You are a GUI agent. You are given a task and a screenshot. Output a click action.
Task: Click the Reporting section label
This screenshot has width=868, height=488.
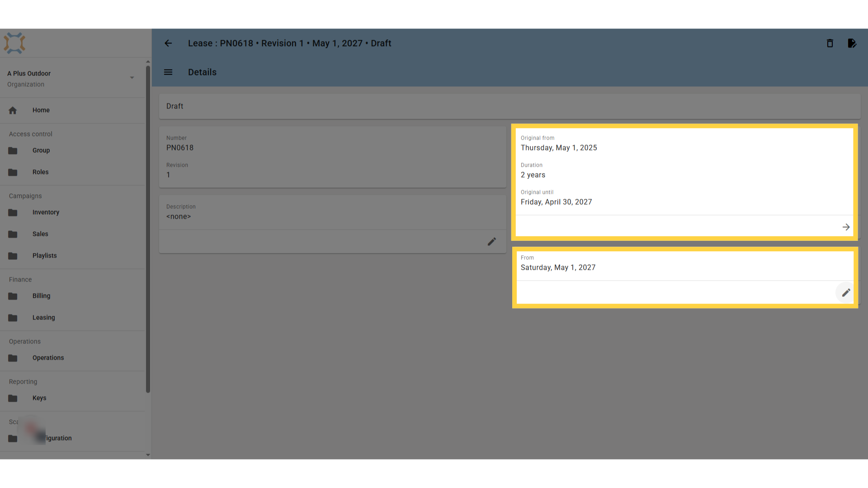(23, 382)
